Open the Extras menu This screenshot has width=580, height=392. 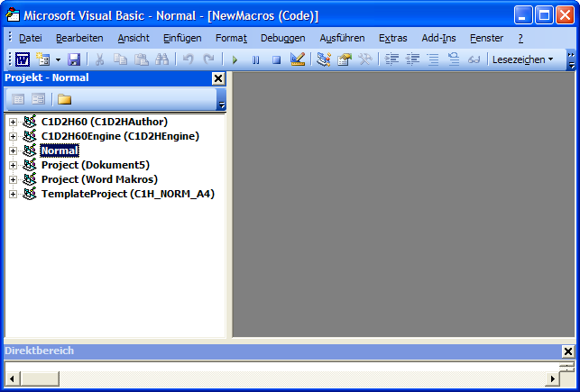pyautogui.click(x=392, y=38)
